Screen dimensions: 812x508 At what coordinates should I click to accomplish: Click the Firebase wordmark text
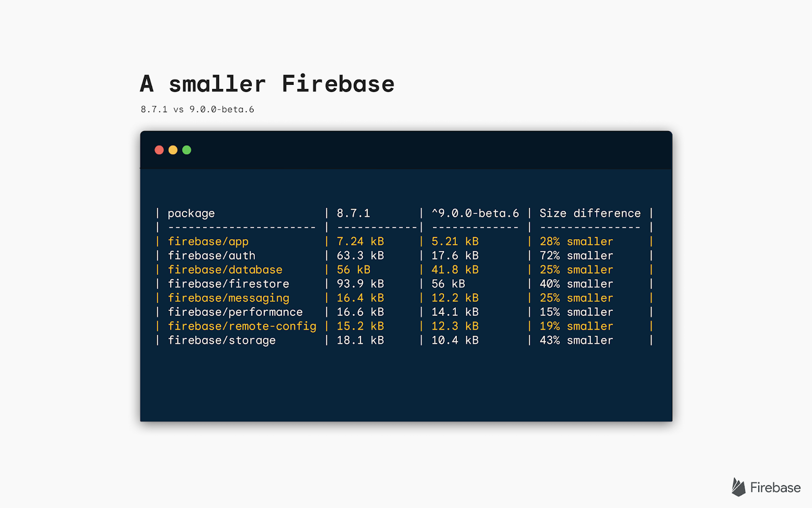click(775, 488)
